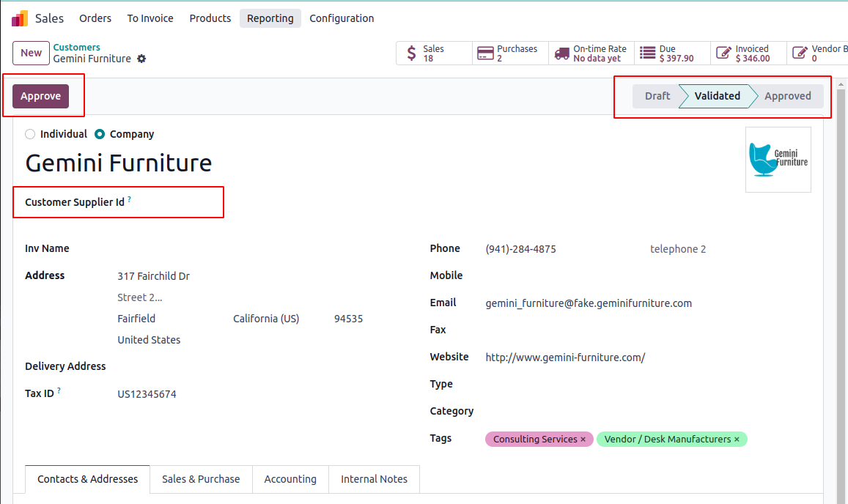Select the Validated status stage
Viewport: 848px width, 504px height.
coord(717,96)
